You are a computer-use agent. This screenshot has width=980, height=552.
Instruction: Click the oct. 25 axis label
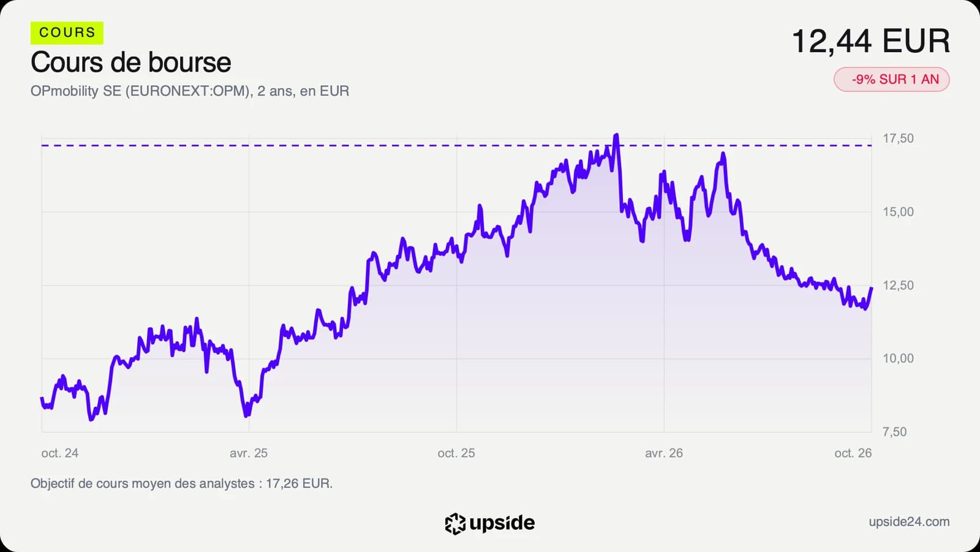[456, 453]
